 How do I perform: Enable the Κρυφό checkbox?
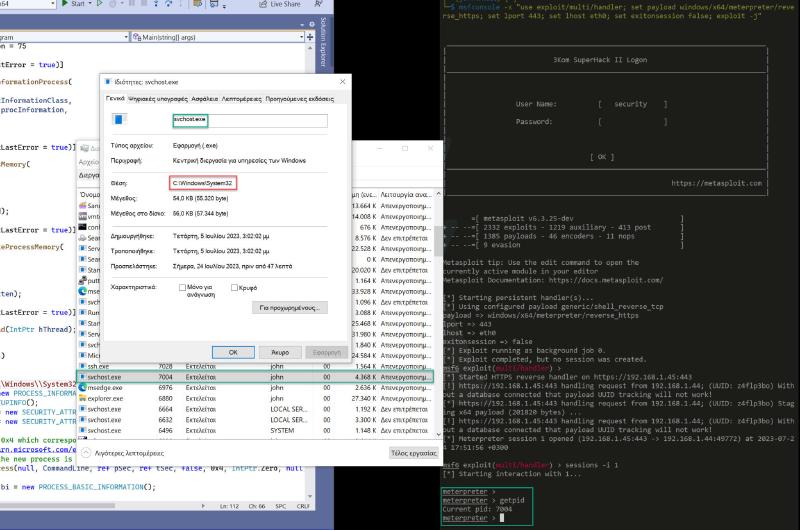point(234,288)
